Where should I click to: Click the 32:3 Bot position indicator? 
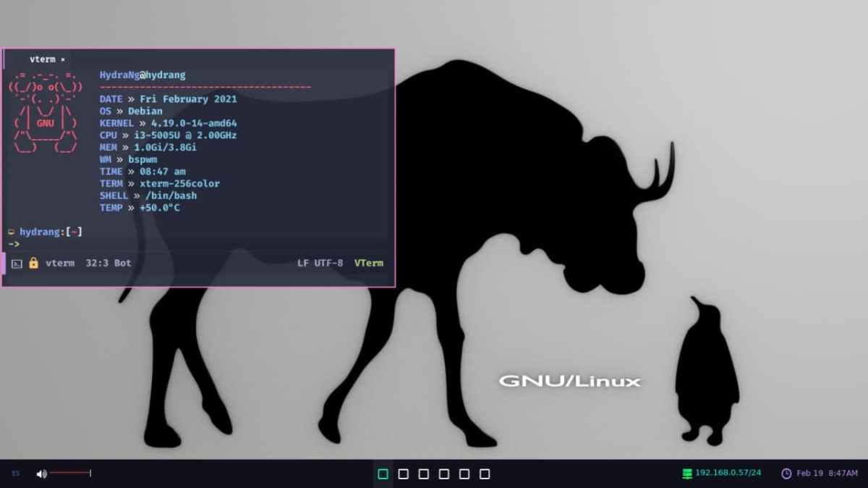(x=107, y=263)
